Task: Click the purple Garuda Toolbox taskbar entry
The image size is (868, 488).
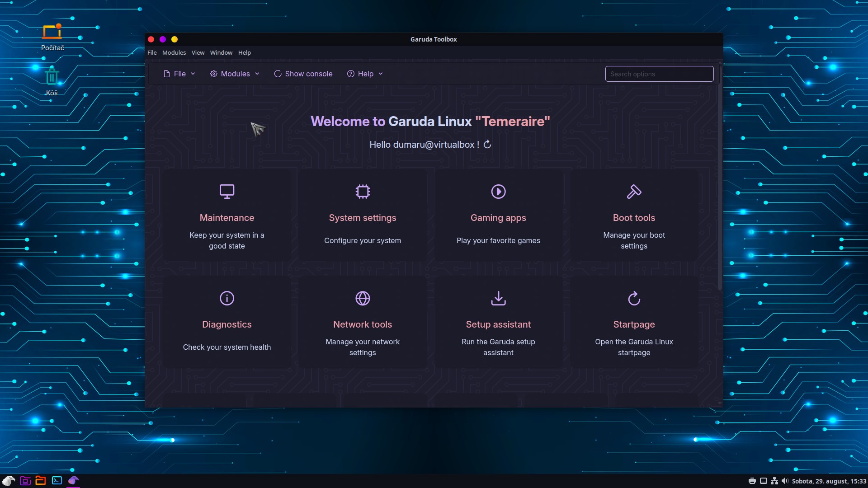Action: (x=73, y=481)
